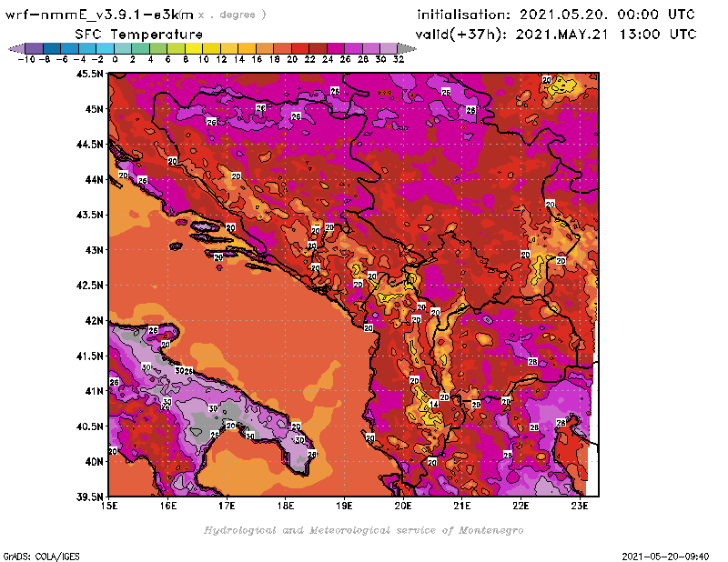Click the valid(+37h) forecast time line
The image size is (728, 562).
click(x=556, y=35)
